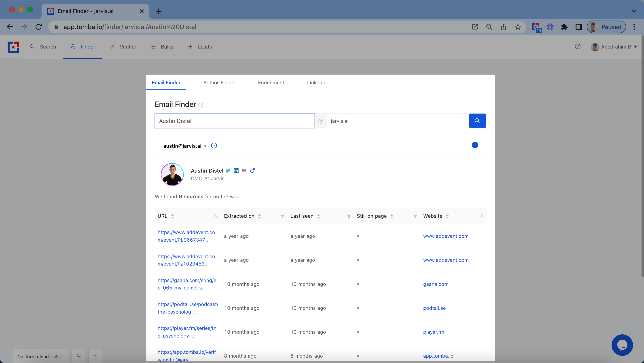The height and width of the screenshot is (363, 644).
Task: Open the chat support bubble
Action: pyautogui.click(x=622, y=345)
